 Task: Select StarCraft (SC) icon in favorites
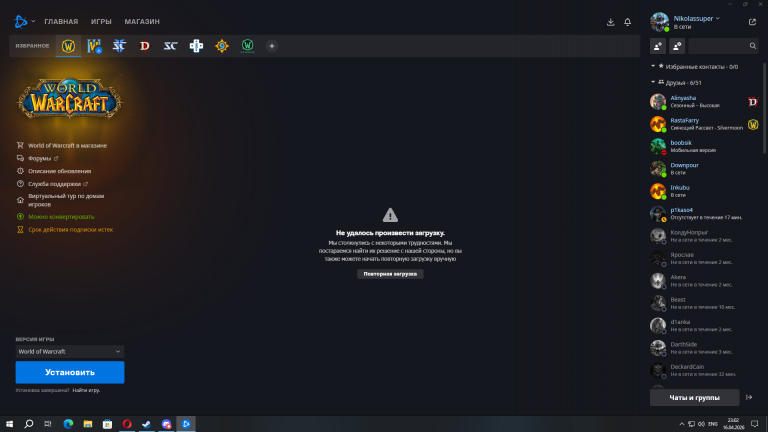pos(170,46)
